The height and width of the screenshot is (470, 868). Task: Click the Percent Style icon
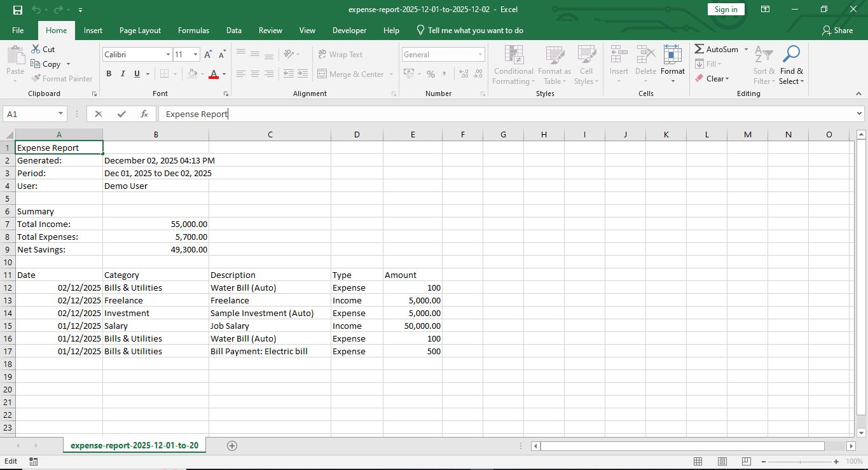click(x=431, y=74)
